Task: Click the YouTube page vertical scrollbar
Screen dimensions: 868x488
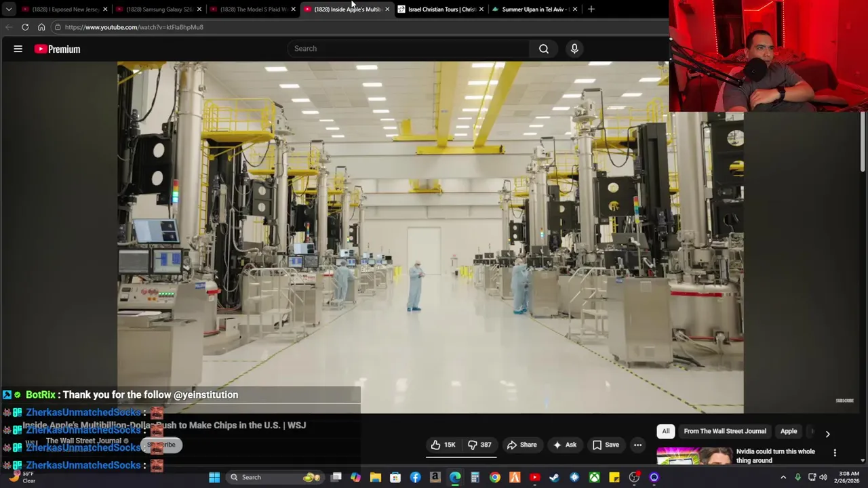Action: 863,142
